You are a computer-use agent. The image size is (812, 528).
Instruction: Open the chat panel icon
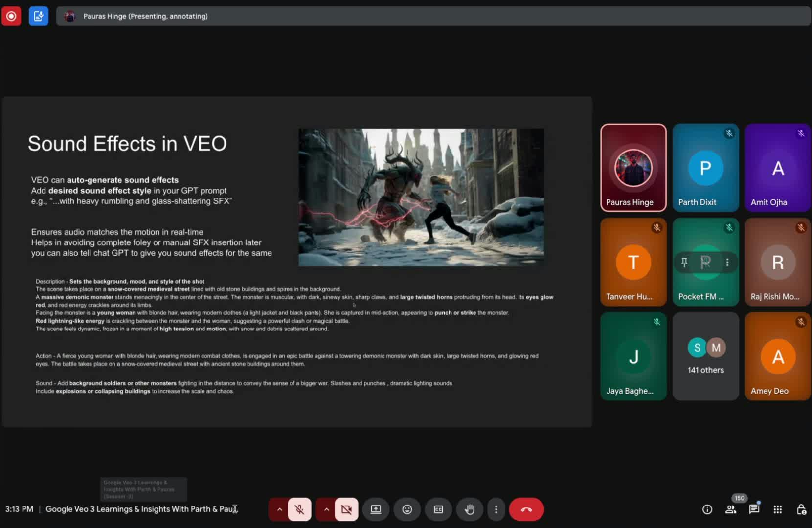(x=754, y=509)
